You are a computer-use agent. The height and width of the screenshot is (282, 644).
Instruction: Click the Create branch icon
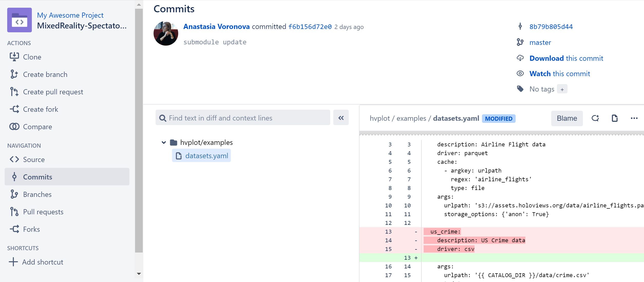coord(14,74)
